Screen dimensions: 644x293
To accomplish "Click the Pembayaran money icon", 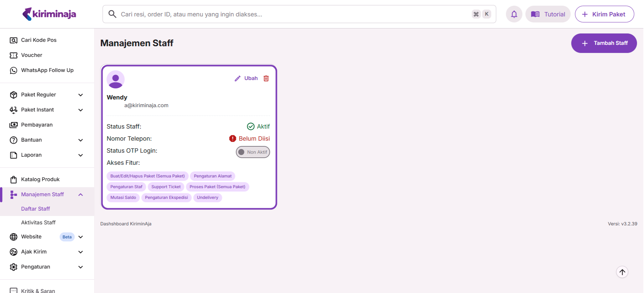I will click(x=13, y=125).
